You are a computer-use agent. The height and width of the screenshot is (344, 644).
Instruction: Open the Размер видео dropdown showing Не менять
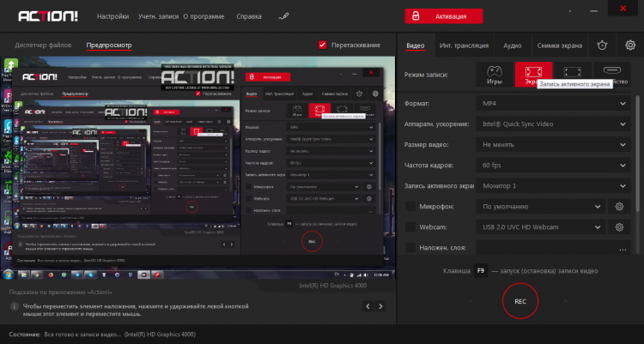553,144
